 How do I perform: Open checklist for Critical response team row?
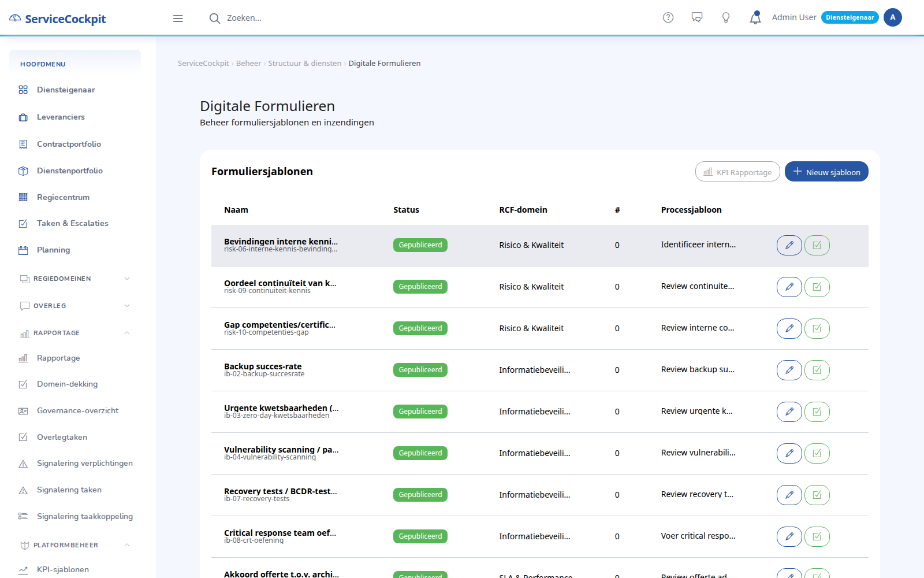pyautogui.click(x=817, y=536)
